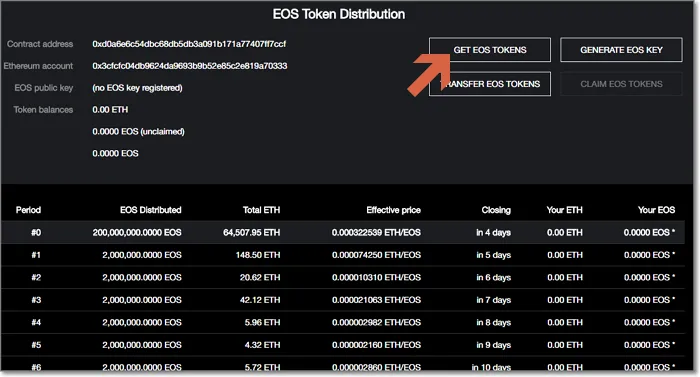This screenshot has height=377, width=700.
Task: Click 0.000021063 ETH/EOS effective price
Action: 376,300
